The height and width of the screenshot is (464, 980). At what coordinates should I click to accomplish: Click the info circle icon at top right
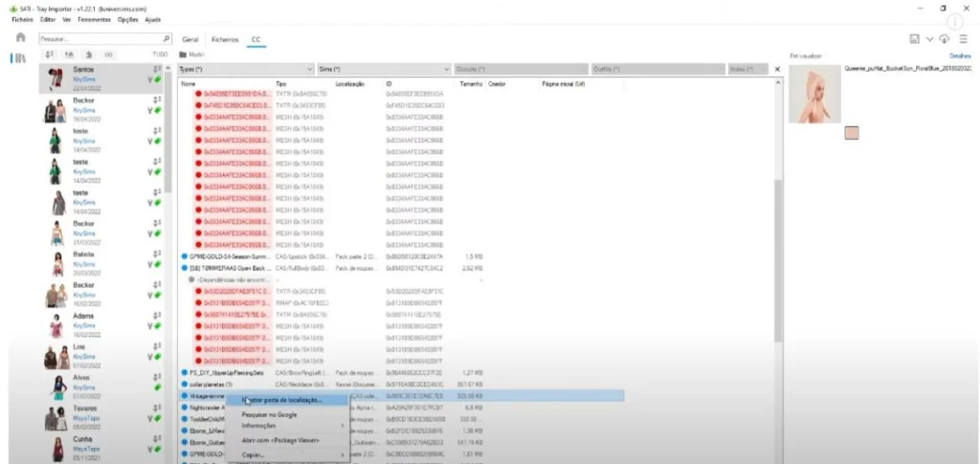click(x=956, y=21)
